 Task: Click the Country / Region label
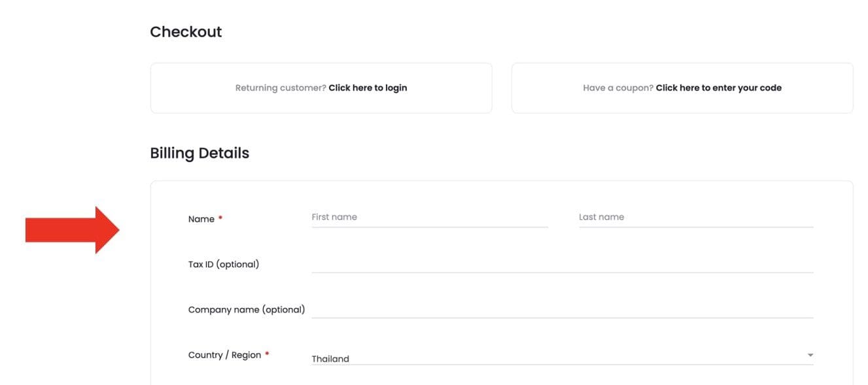coord(224,355)
